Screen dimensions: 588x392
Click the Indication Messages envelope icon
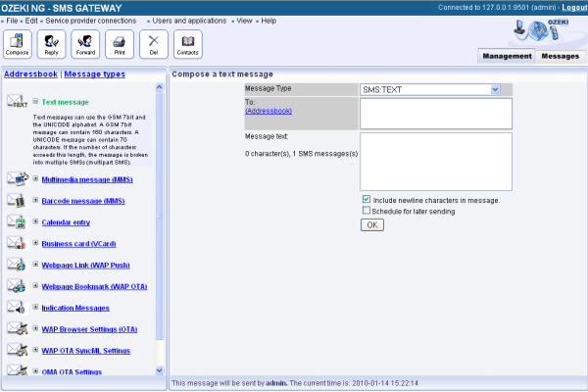(x=17, y=307)
